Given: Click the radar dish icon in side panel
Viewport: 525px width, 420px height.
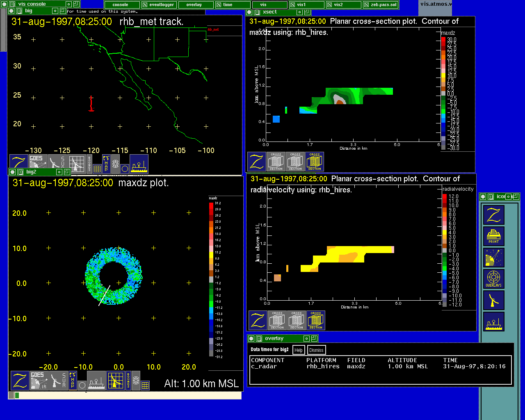Looking at the screenshot, I should click(493, 300).
